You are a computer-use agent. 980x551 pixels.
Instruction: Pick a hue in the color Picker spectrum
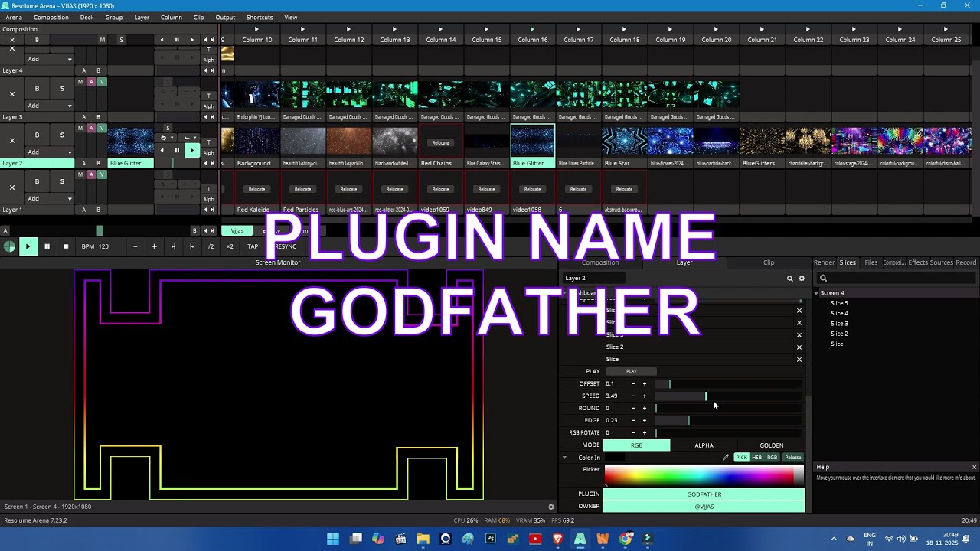click(x=704, y=476)
